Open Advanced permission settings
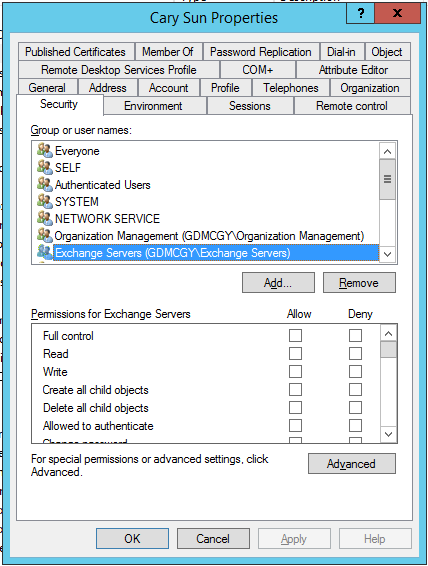Screen dimensions: 428x566 pyautogui.click(x=351, y=464)
